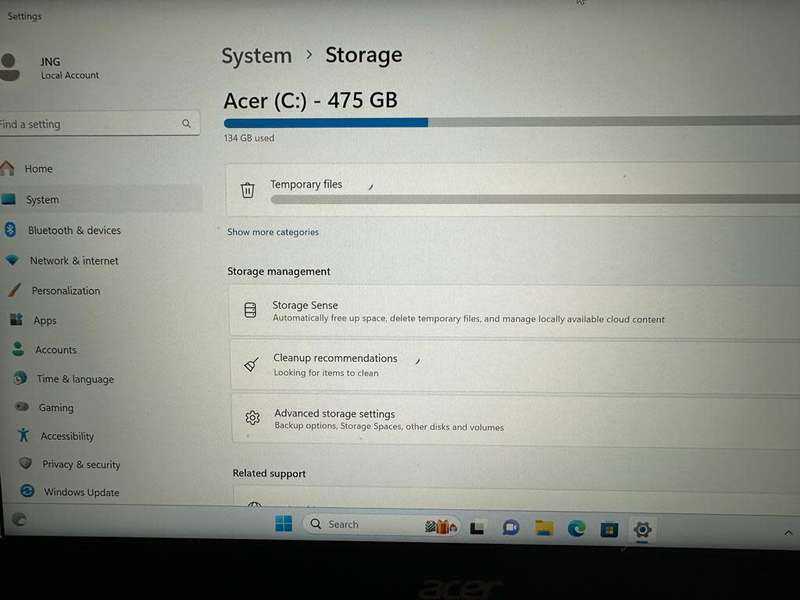Click the Related support heading
Screen dimensions: 800x600
269,473
